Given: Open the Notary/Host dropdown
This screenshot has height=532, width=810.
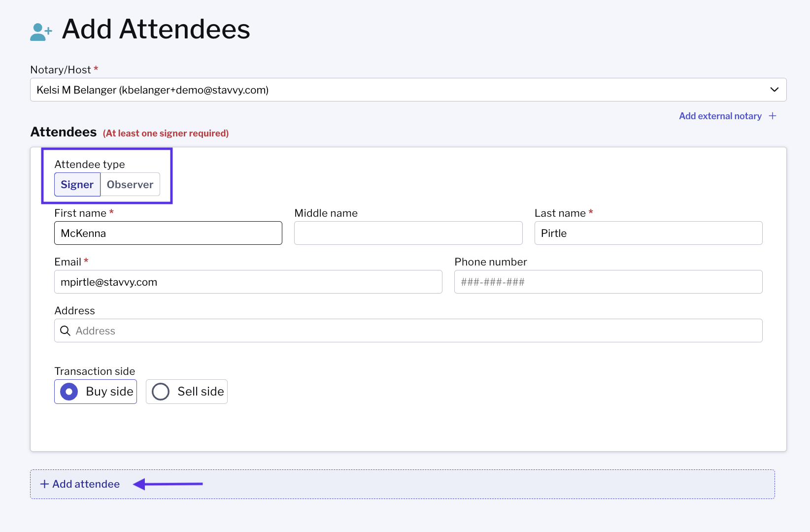Looking at the screenshot, I should (x=408, y=90).
